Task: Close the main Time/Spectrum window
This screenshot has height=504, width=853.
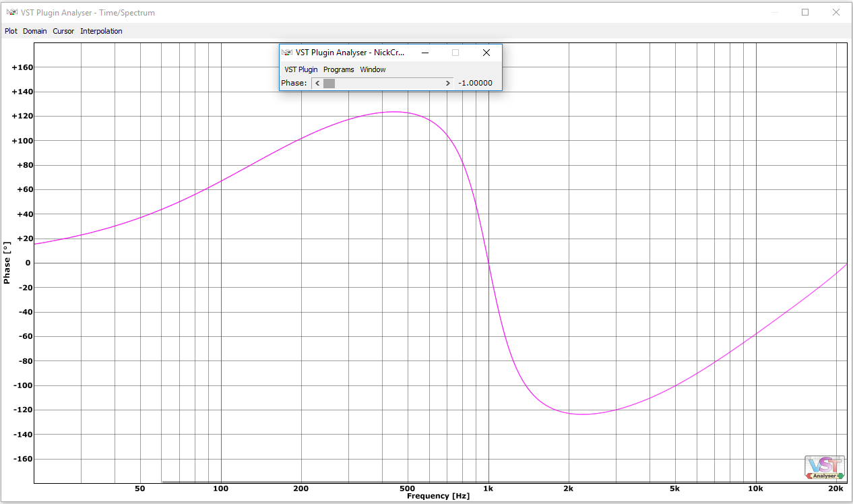Action: click(x=836, y=12)
